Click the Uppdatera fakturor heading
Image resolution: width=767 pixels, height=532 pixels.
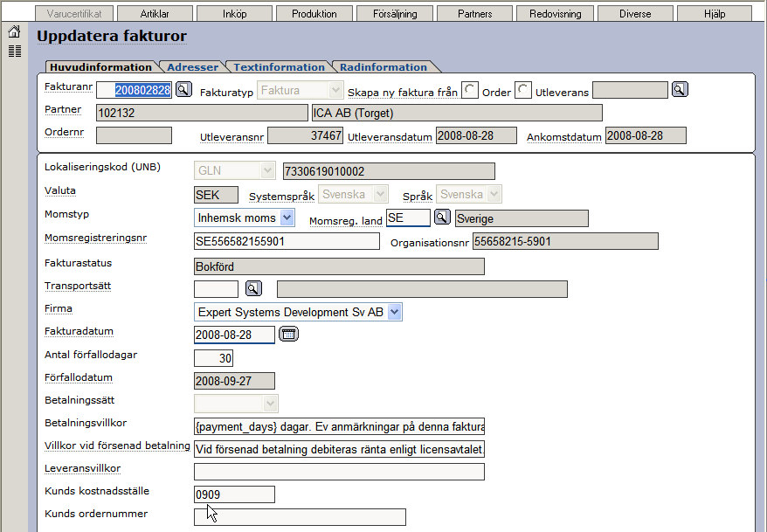pyautogui.click(x=112, y=36)
